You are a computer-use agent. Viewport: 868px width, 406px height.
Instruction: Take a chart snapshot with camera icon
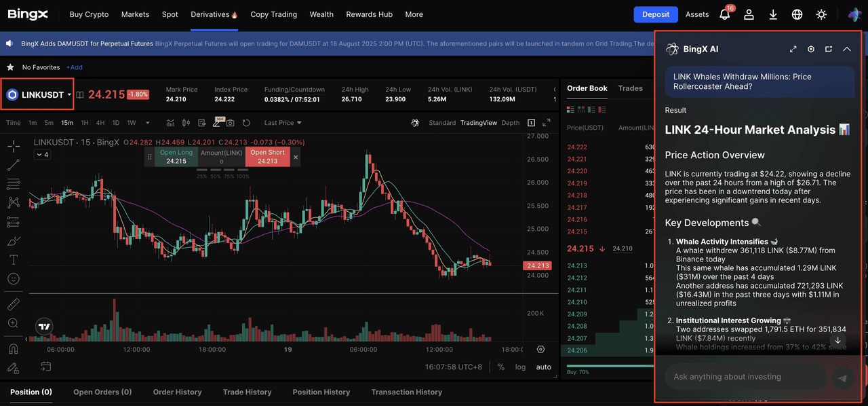point(231,123)
